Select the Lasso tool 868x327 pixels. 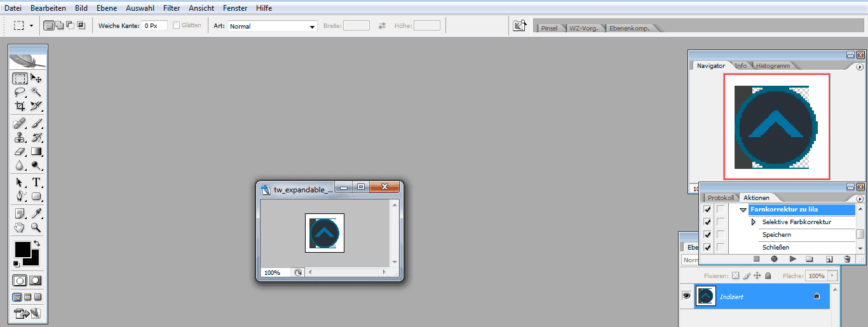[20, 92]
